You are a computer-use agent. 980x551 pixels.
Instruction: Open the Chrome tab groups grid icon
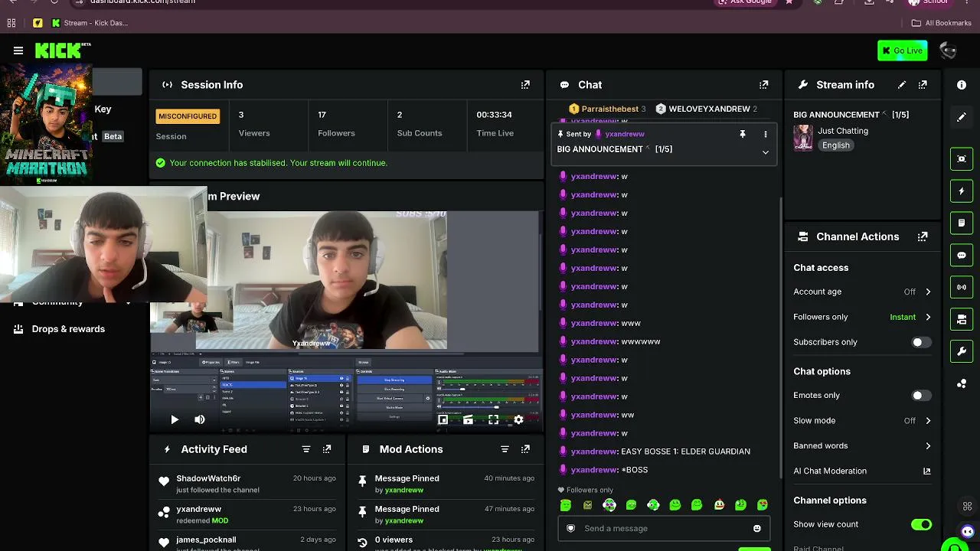pos(11,23)
